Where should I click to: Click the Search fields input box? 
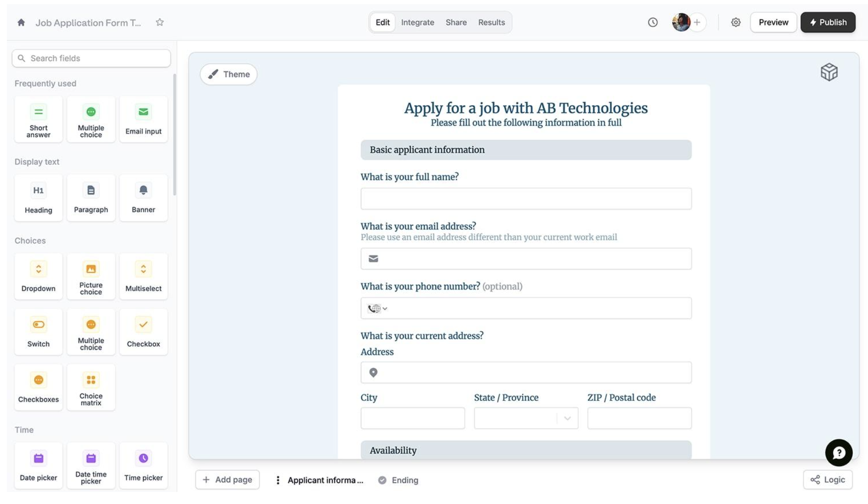[91, 58]
